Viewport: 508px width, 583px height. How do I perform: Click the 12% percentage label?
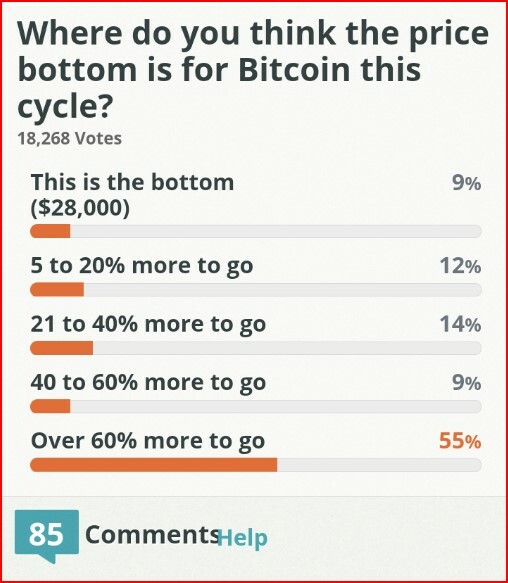460,265
